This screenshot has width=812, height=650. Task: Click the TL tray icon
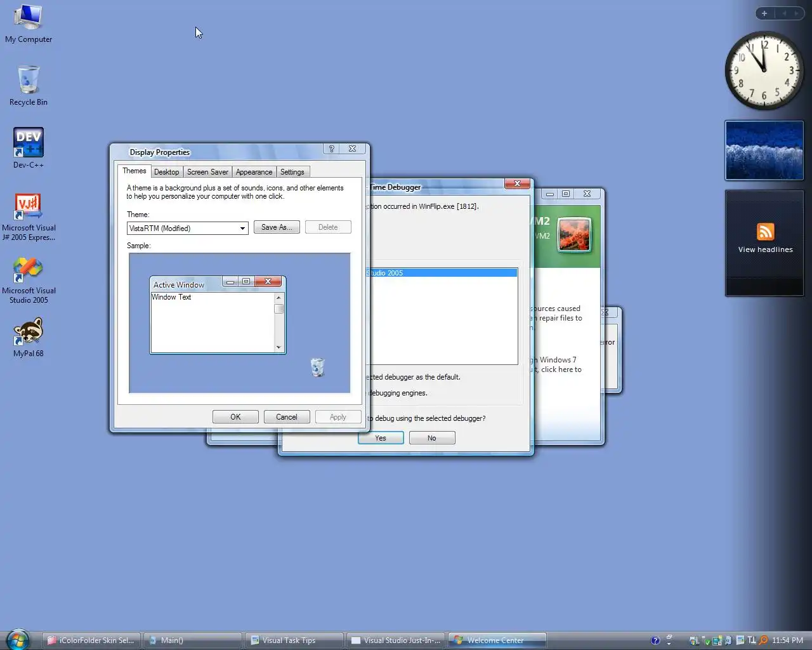(x=752, y=640)
